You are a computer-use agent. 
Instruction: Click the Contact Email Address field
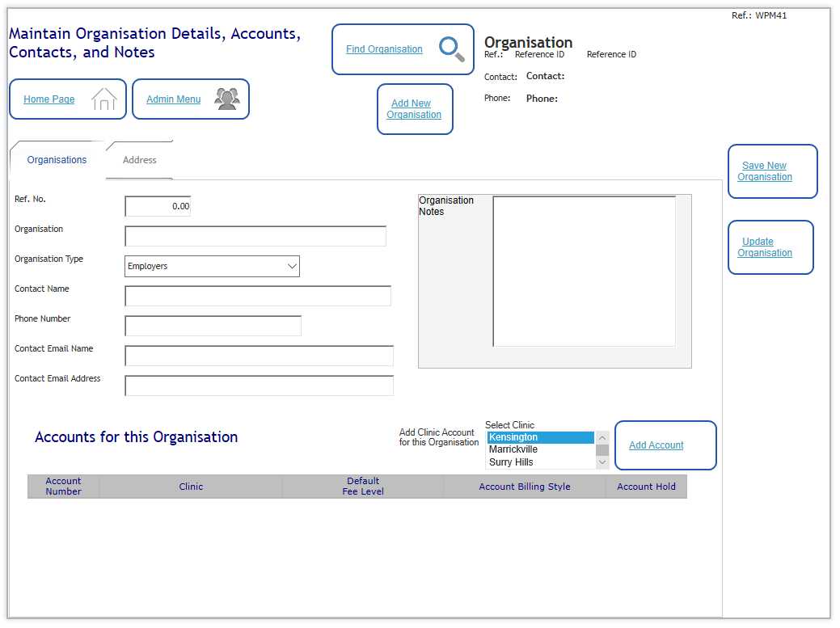point(260,386)
